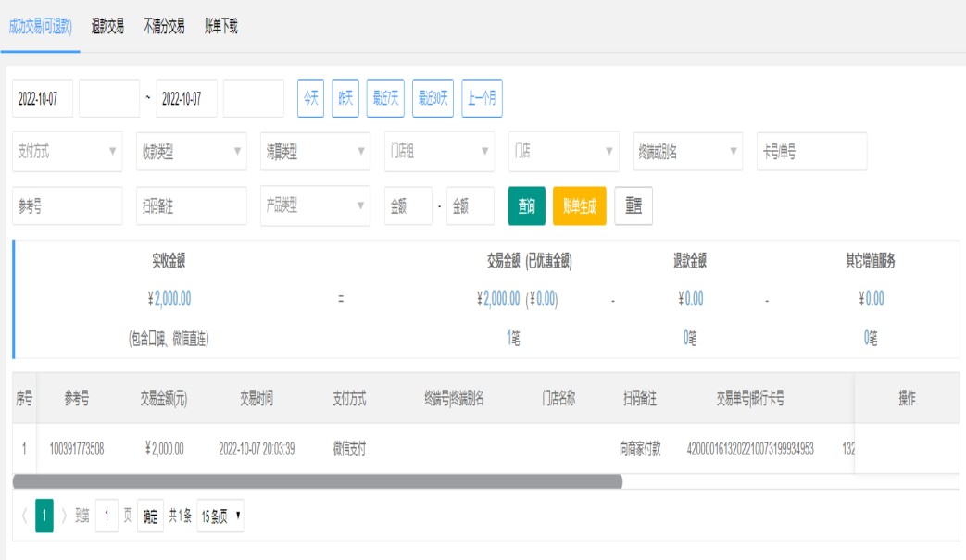The width and height of the screenshot is (966, 560).
Task: Click the 卡号/单号 input field
Action: 811,152
